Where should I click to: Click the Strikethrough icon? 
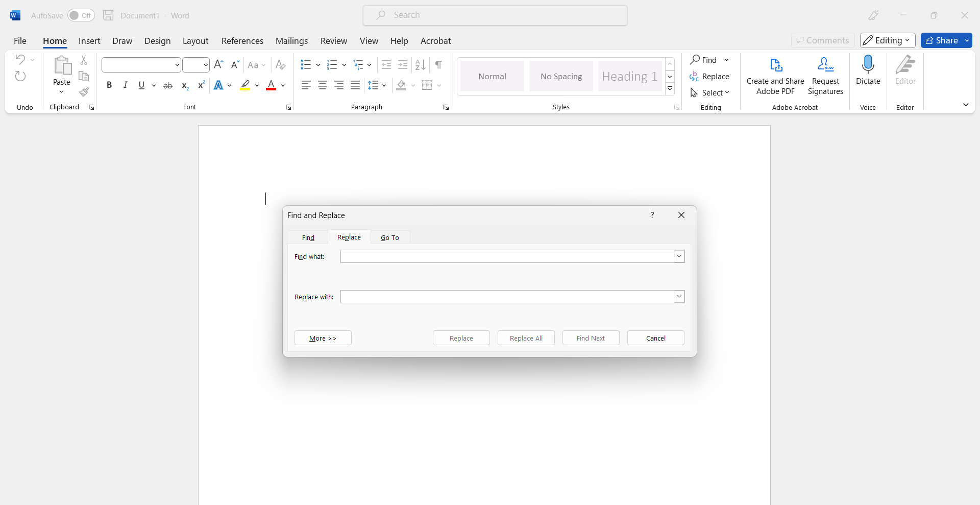point(167,85)
